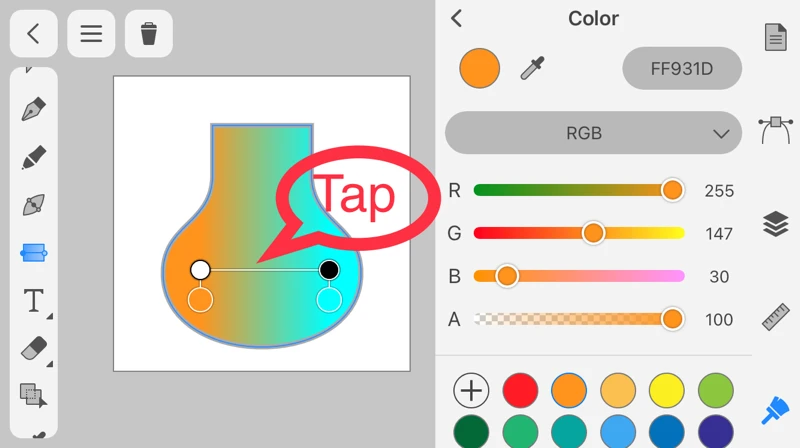Click the G channel slider handle

(x=593, y=233)
